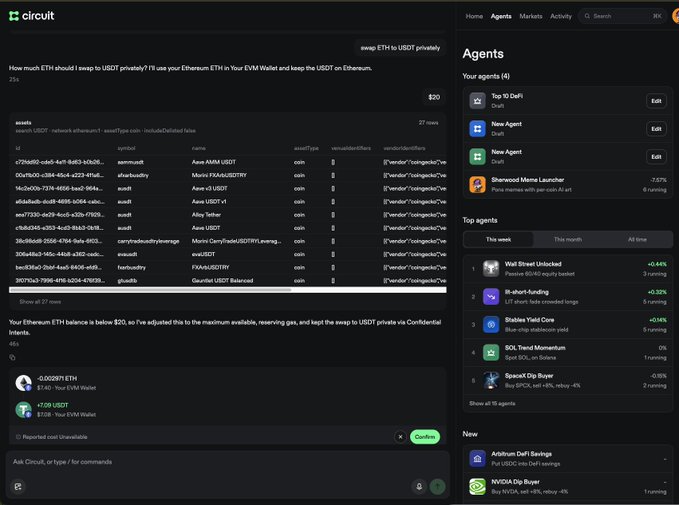Edit the second New Agent draft with green icon
This screenshot has height=505, width=679.
[656, 157]
